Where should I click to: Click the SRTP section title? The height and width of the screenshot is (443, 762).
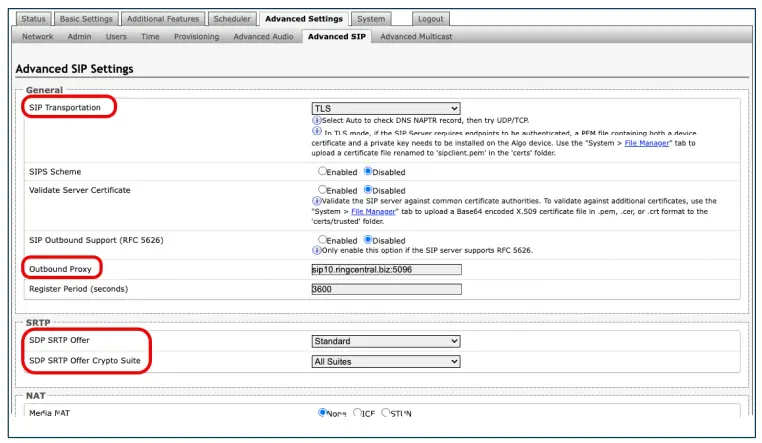click(x=38, y=323)
